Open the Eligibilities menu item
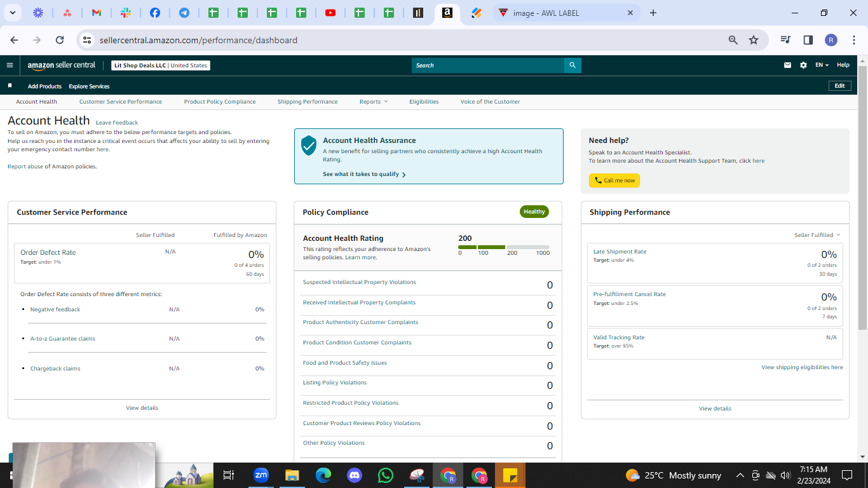 pyautogui.click(x=424, y=102)
